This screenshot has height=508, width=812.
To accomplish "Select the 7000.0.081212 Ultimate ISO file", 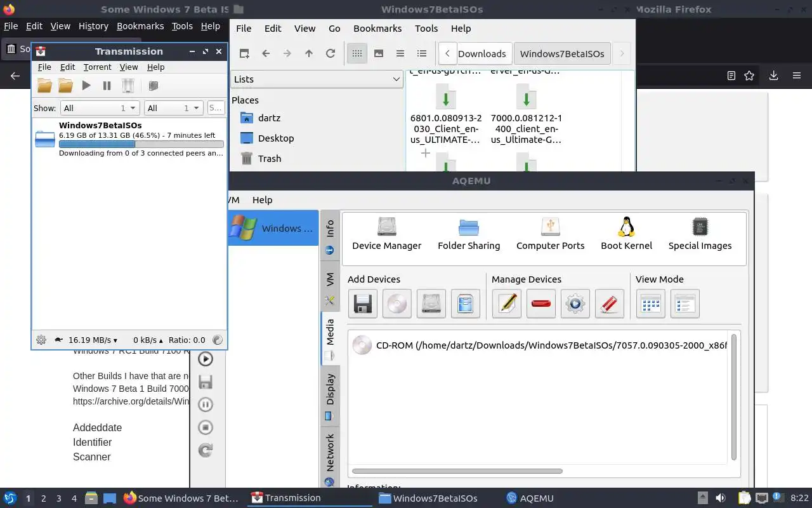I will (x=527, y=114).
